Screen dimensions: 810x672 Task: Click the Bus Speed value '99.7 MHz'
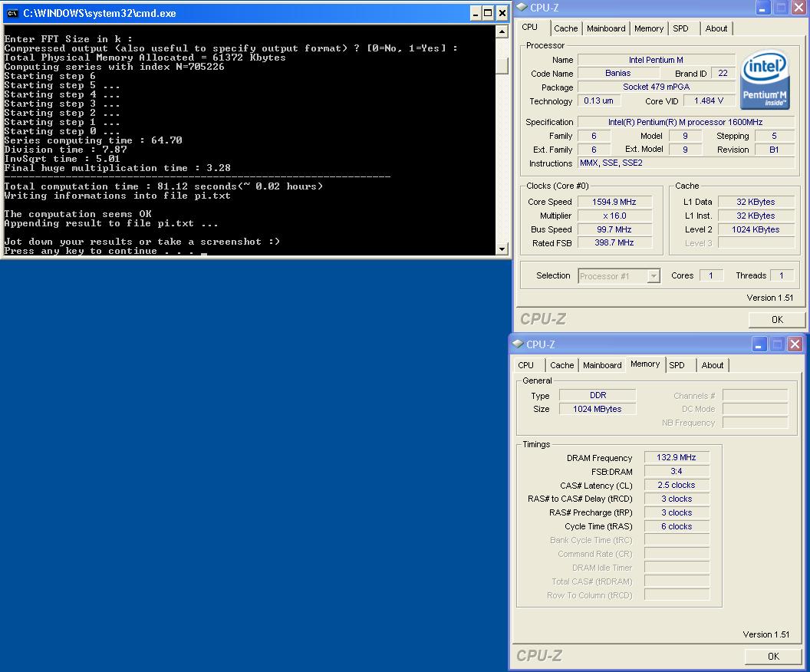tap(614, 229)
